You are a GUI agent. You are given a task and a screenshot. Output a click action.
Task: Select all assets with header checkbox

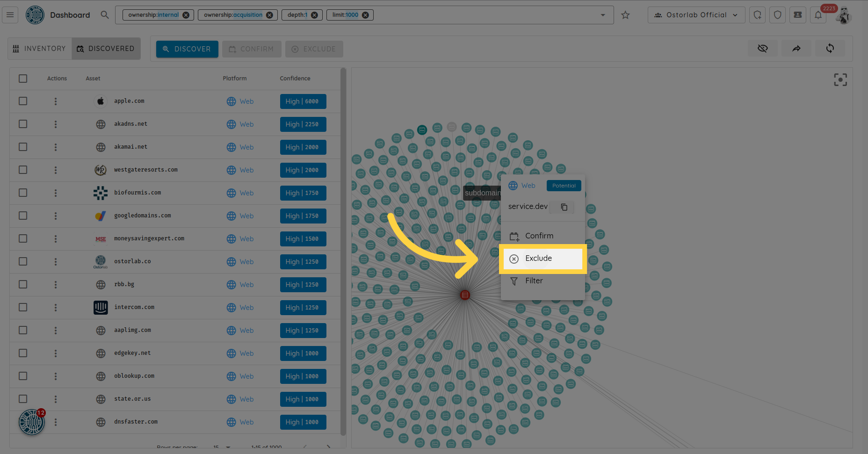[x=23, y=79]
